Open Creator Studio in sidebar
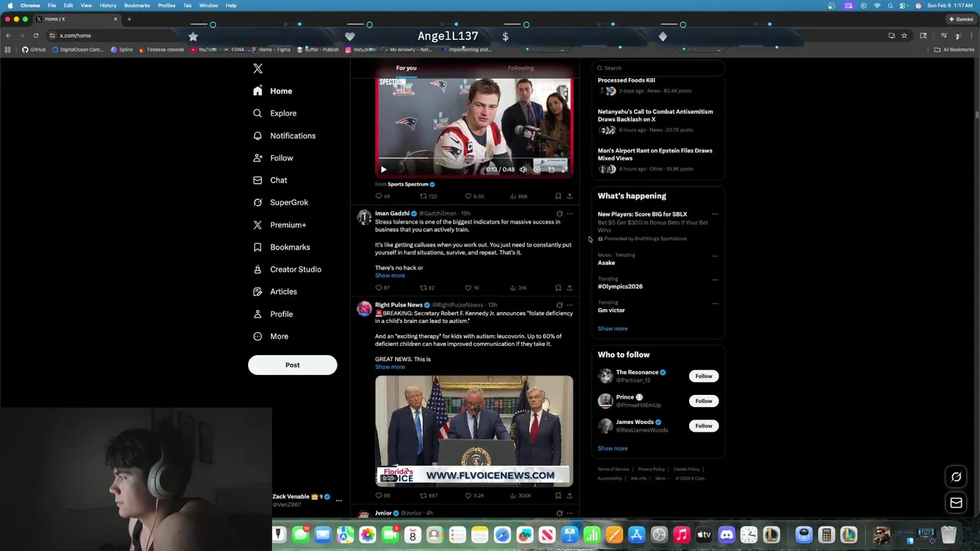 (x=287, y=269)
